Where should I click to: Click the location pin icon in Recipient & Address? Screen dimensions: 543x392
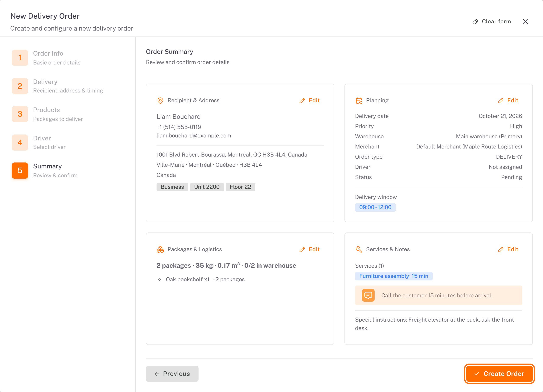pos(160,101)
